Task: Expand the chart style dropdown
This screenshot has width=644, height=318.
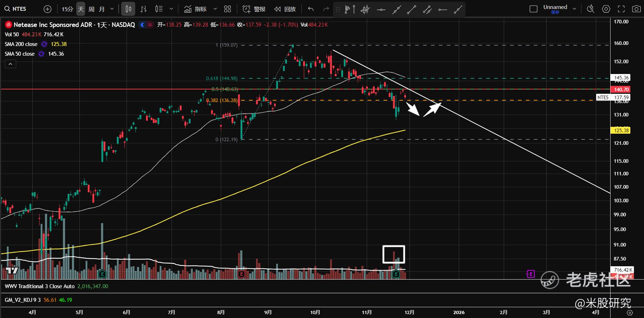Action: [171, 9]
